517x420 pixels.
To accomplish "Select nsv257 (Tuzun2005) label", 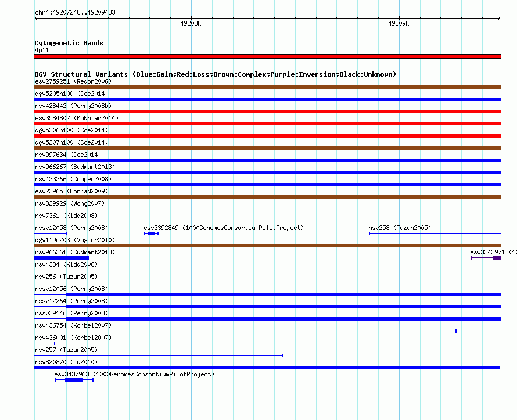I will click(x=66, y=350).
